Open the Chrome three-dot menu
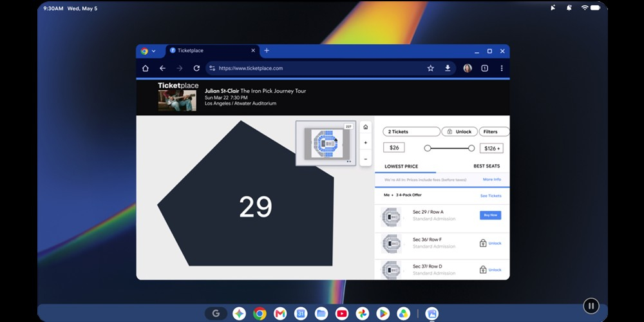644x322 pixels. pyautogui.click(x=502, y=68)
